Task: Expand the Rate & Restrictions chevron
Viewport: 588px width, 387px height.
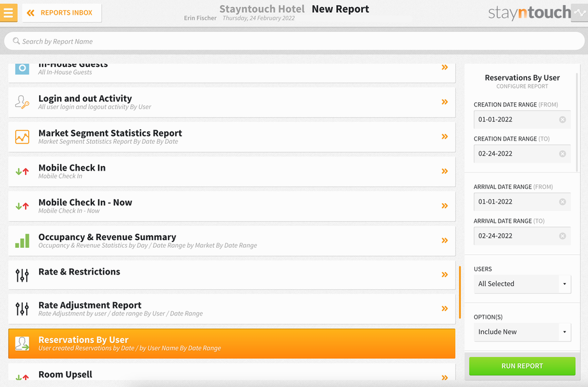Action: [x=445, y=275]
